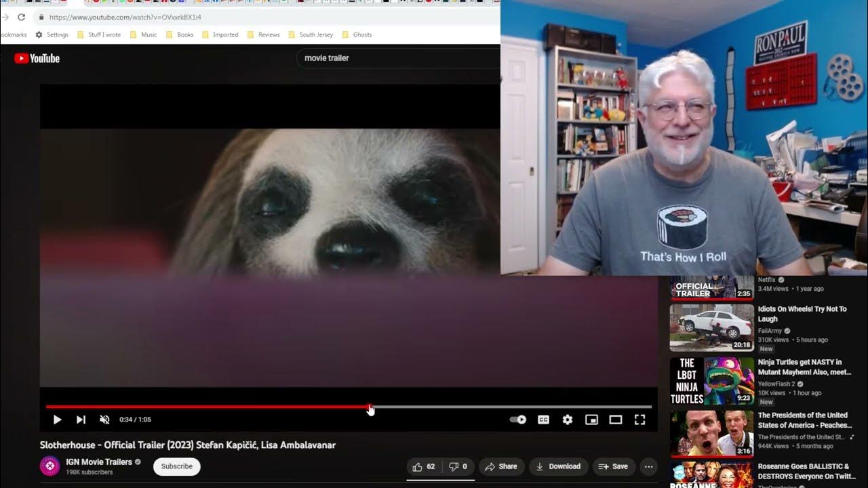
Task: Unmute the video player volume
Action: [104, 420]
